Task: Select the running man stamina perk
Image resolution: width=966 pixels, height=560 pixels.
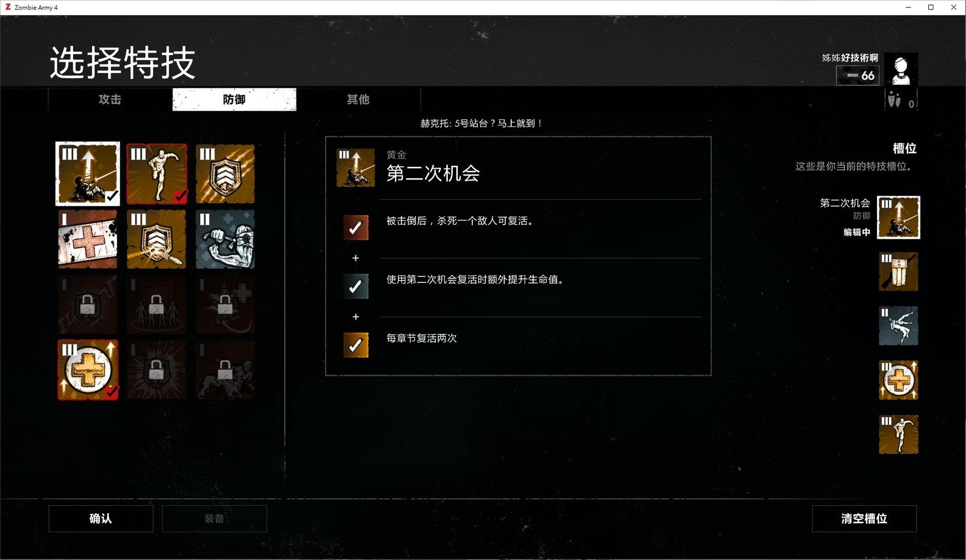Action: (156, 173)
